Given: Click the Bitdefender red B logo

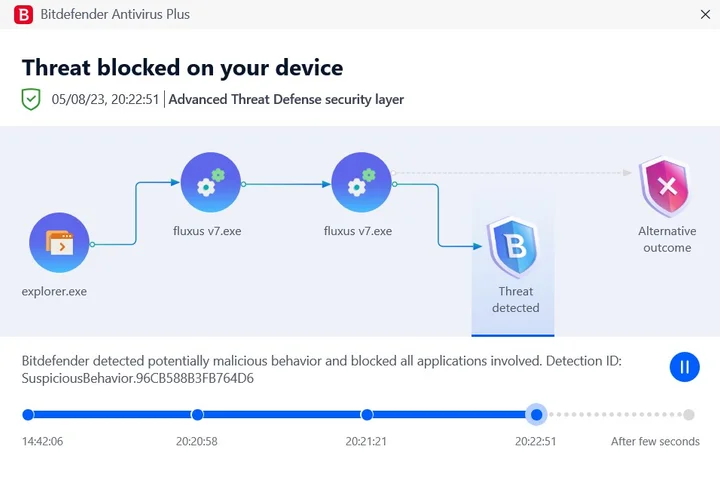Looking at the screenshot, I should [x=23, y=15].
